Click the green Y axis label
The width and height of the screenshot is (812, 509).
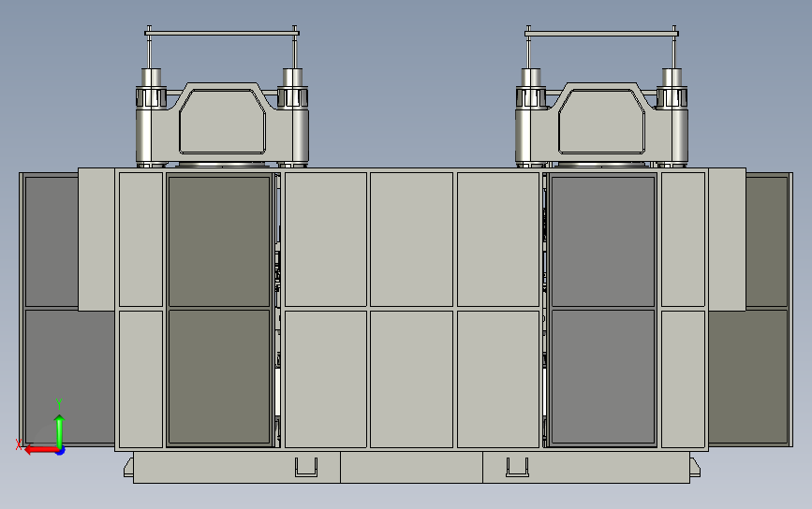pyautogui.click(x=58, y=403)
